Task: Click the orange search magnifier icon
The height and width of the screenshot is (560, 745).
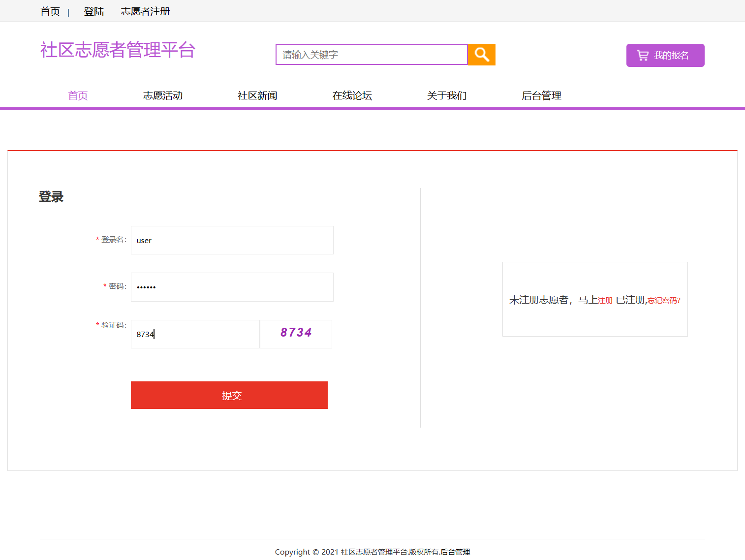Action: pos(481,55)
